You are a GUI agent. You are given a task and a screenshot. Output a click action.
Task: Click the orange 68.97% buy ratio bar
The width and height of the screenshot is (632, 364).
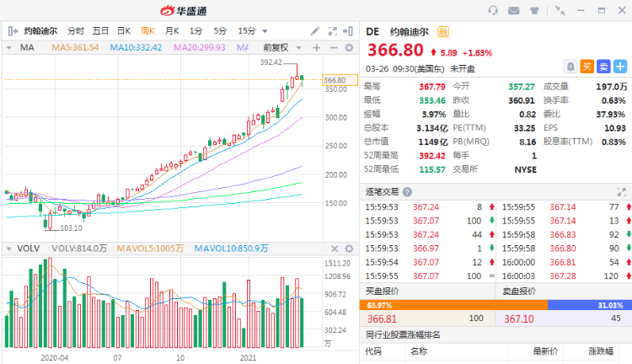tap(454, 305)
